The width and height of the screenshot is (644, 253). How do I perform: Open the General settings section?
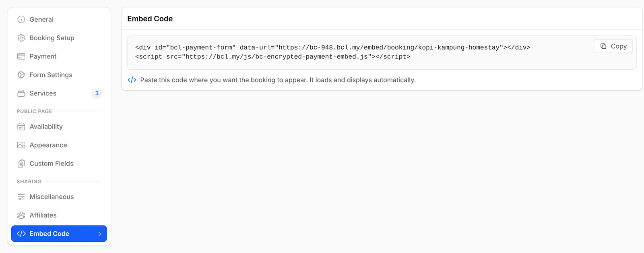tap(59, 19)
